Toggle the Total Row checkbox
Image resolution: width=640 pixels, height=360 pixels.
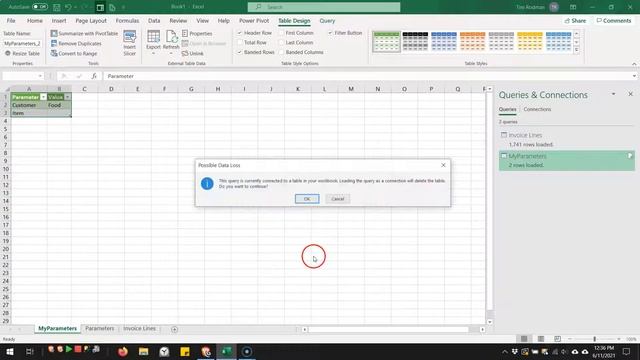pyautogui.click(x=240, y=42)
